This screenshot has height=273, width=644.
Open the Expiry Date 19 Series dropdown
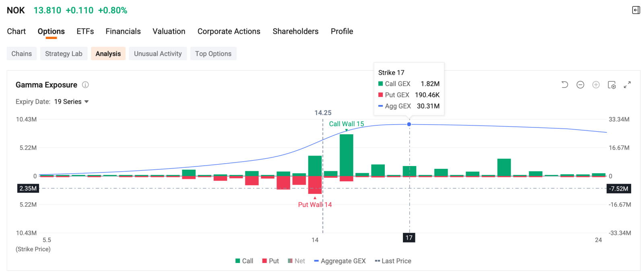(x=71, y=102)
